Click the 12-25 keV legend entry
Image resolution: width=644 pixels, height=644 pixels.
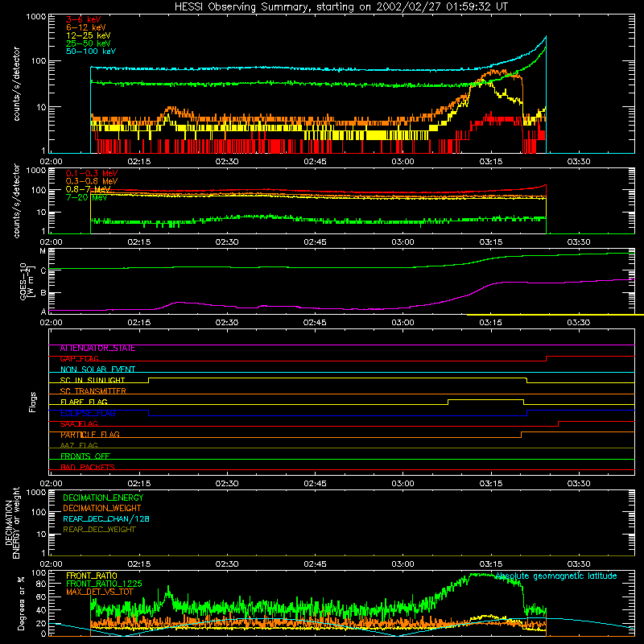pos(89,35)
